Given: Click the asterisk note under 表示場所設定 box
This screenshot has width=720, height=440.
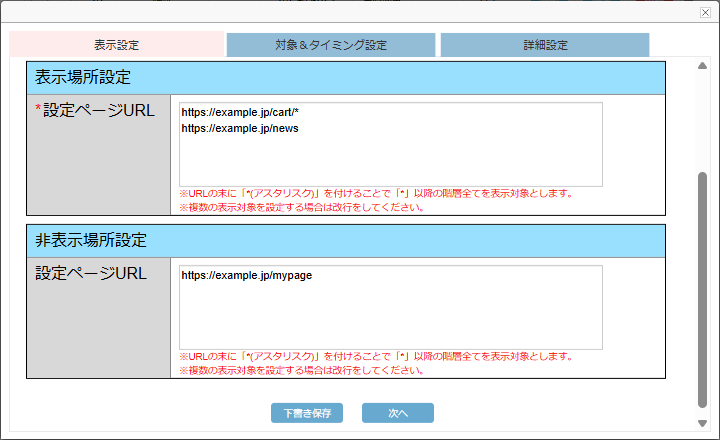Looking at the screenshot, I should (375, 193).
